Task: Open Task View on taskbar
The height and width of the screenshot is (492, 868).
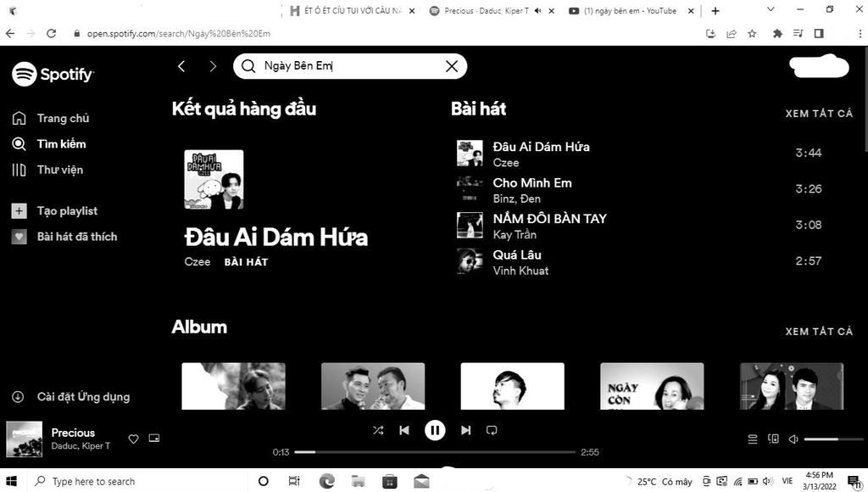Action: point(294,481)
